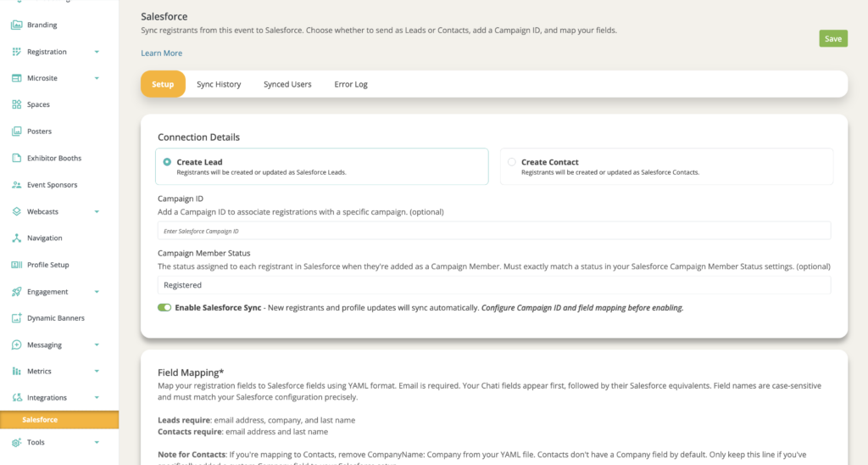This screenshot has width=868, height=465.
Task: Click the Navigation branch icon
Action: (x=17, y=238)
